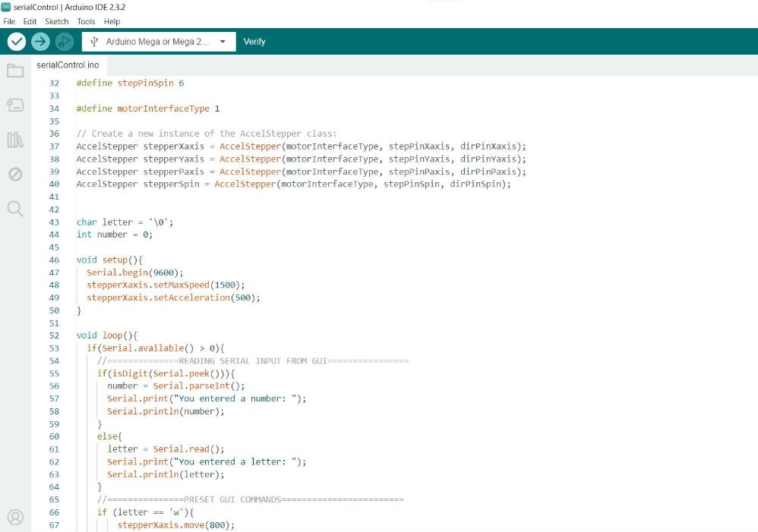Click 'stepperXaxis.setMaxSpeed(1500);' line

tap(166, 285)
